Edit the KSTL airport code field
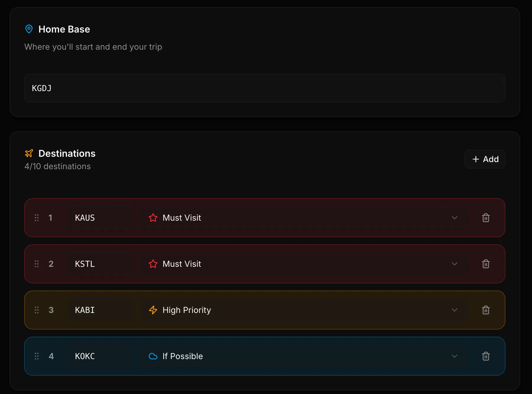The height and width of the screenshot is (394, 532). (x=100, y=264)
